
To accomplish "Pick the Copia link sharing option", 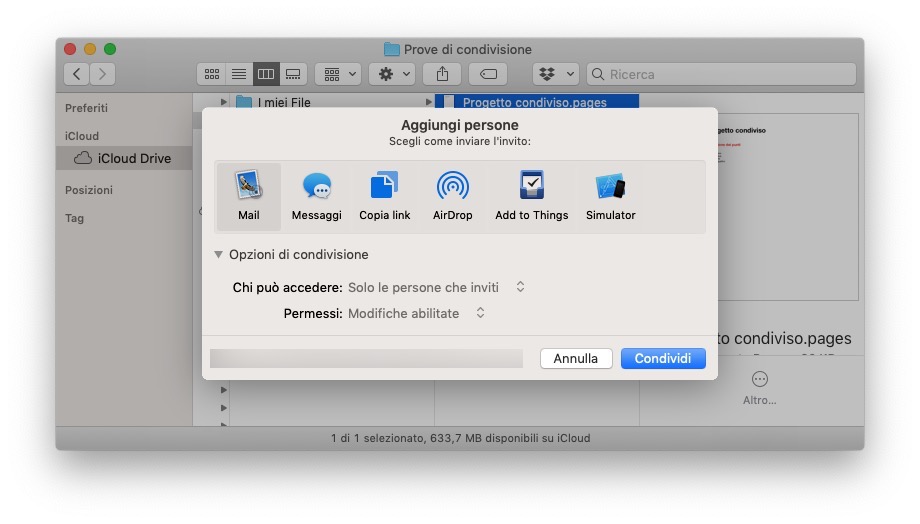I will 384,197.
